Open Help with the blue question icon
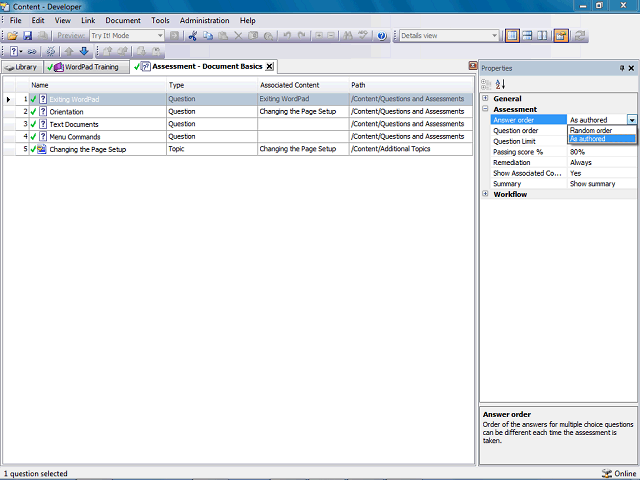 [382, 36]
